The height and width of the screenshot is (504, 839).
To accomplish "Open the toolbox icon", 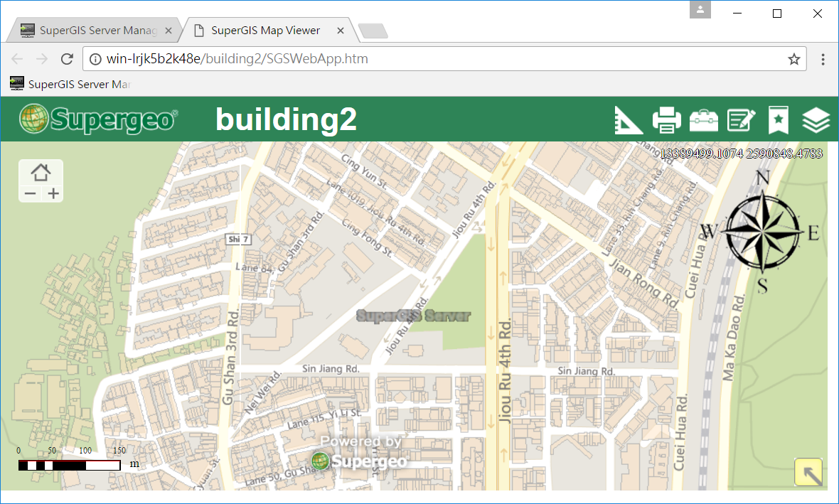I will (x=704, y=120).
